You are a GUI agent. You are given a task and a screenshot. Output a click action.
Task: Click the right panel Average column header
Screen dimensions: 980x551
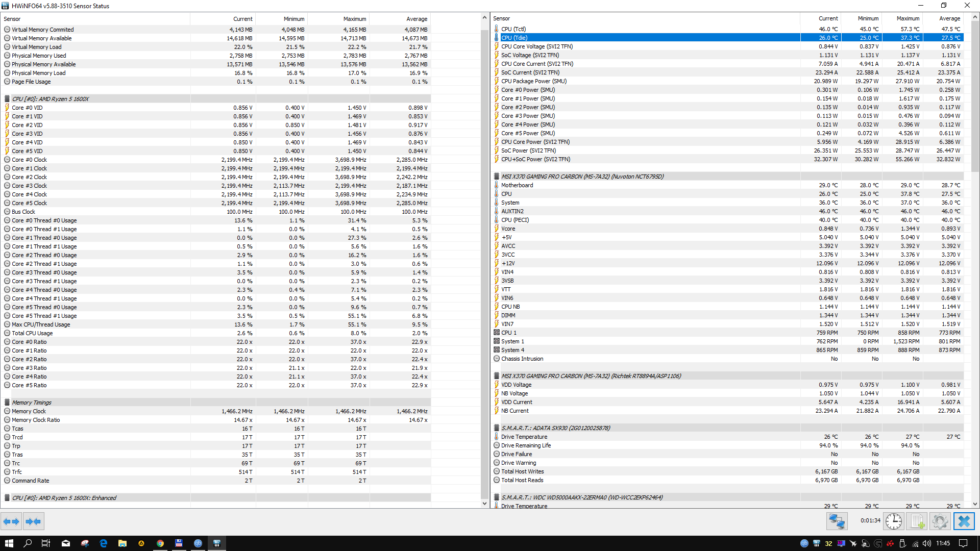[943, 18]
